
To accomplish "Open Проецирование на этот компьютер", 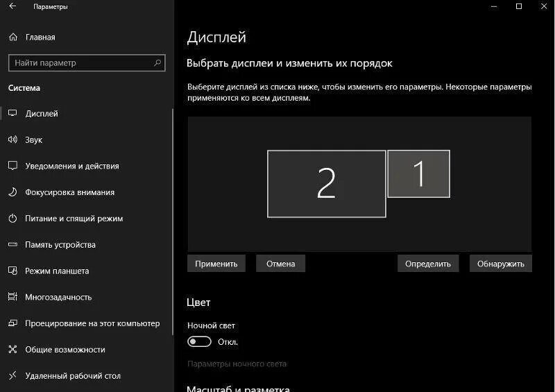I will 92,323.
